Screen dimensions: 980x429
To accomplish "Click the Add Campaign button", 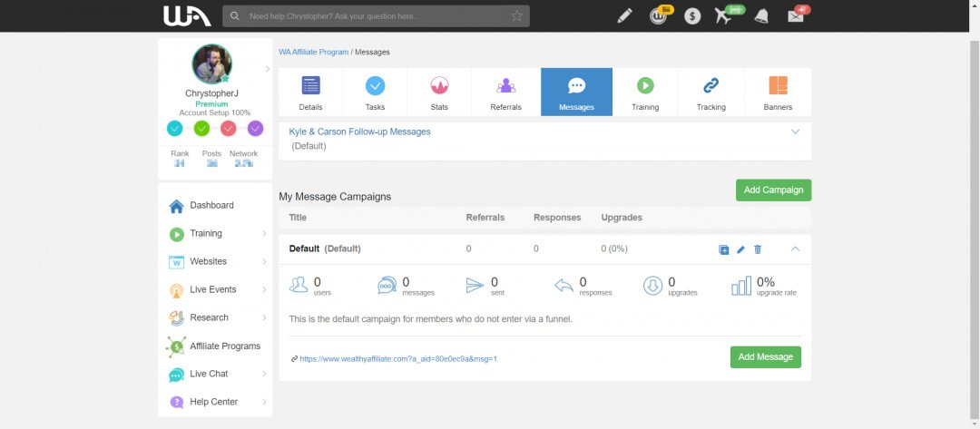I will click(773, 190).
